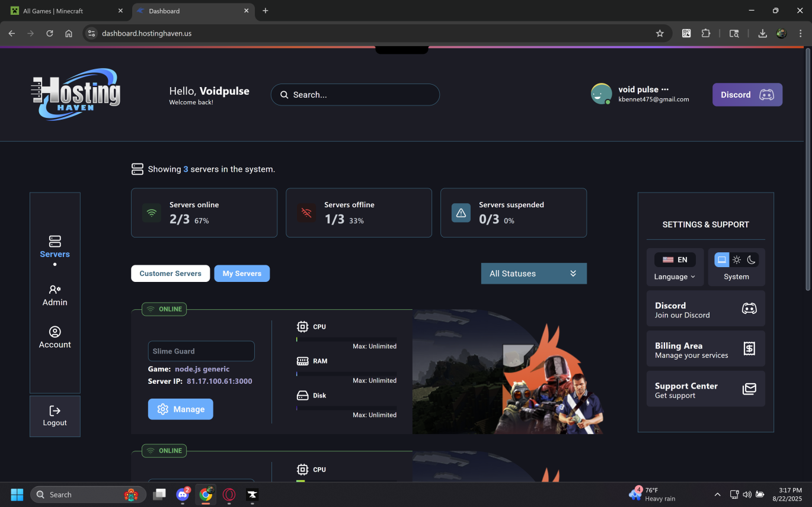Expand the void pulse user menu
The width and height of the screenshot is (812, 507).
click(664, 89)
